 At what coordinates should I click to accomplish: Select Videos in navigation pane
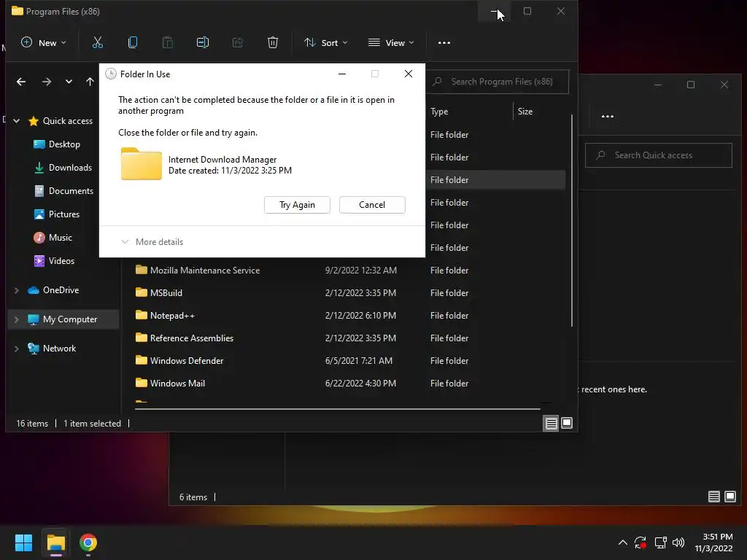click(61, 261)
